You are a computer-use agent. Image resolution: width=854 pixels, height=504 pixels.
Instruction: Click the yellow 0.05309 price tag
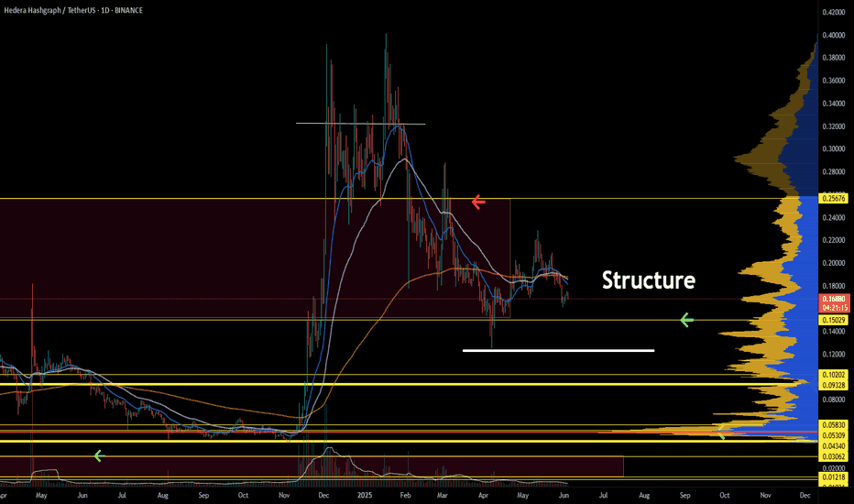(834, 435)
